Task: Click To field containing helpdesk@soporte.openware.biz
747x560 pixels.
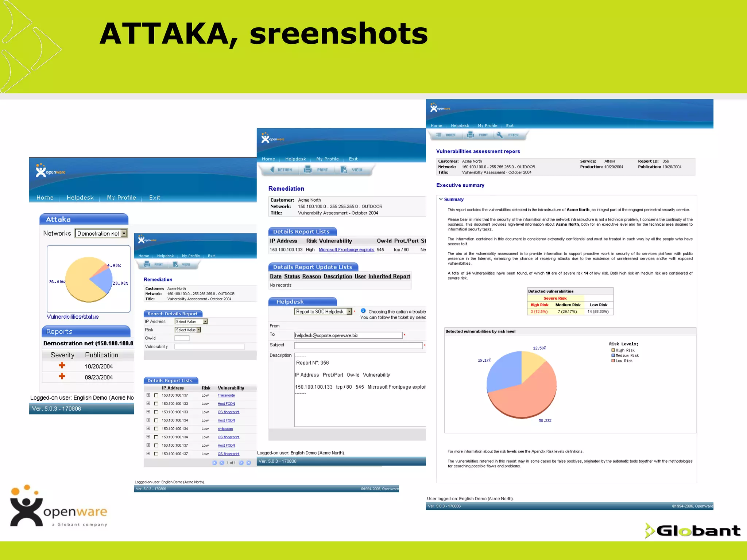Action: click(x=348, y=335)
